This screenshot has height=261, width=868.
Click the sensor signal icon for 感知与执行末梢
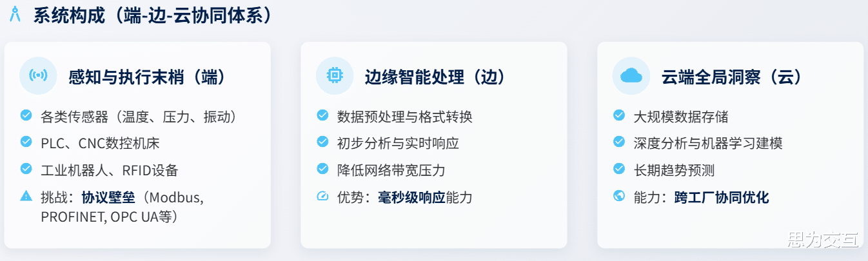39,76
